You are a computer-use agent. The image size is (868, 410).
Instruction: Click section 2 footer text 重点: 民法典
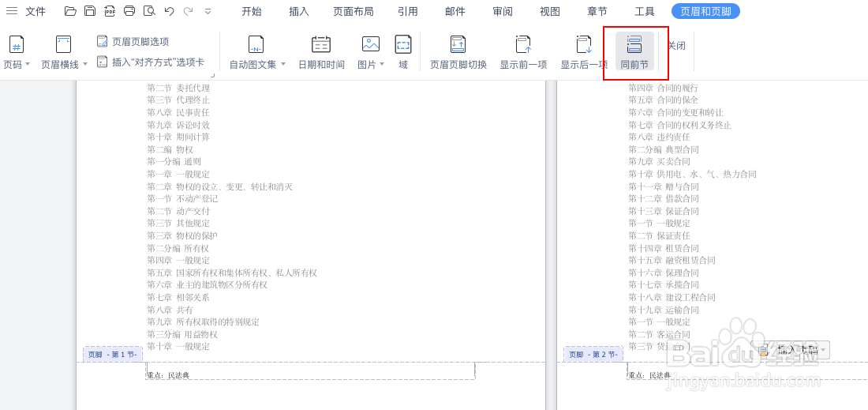pyautogui.click(x=649, y=375)
